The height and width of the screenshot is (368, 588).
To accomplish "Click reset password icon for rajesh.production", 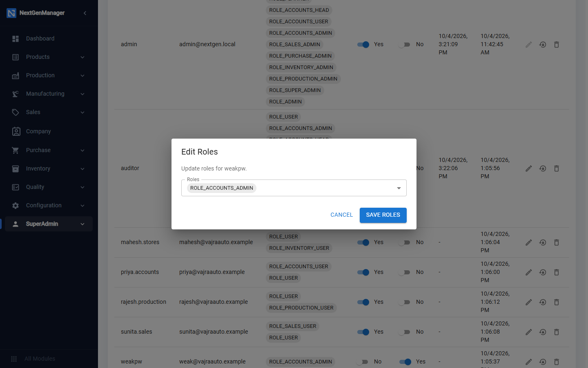I will pyautogui.click(x=543, y=302).
